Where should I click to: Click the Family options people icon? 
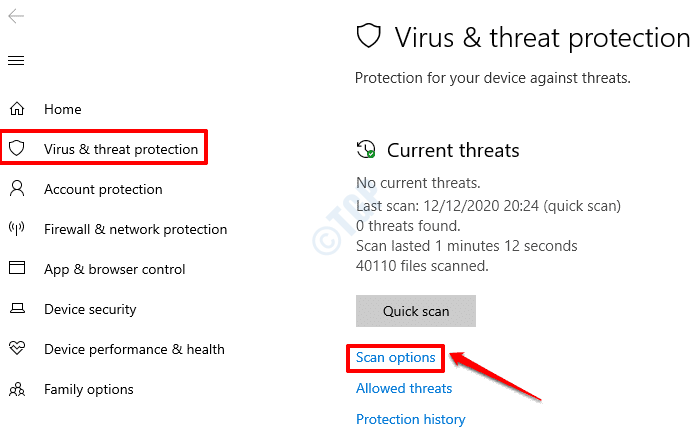tap(17, 389)
